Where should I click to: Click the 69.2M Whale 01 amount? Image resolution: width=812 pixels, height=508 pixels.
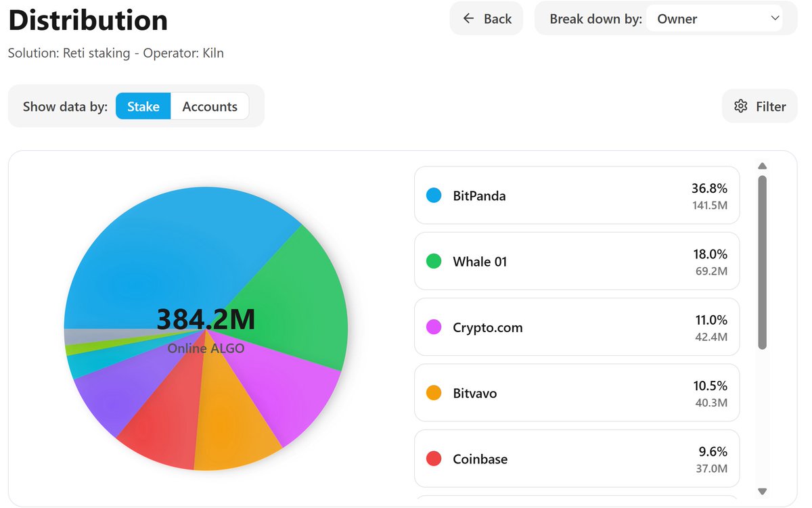[x=712, y=270]
